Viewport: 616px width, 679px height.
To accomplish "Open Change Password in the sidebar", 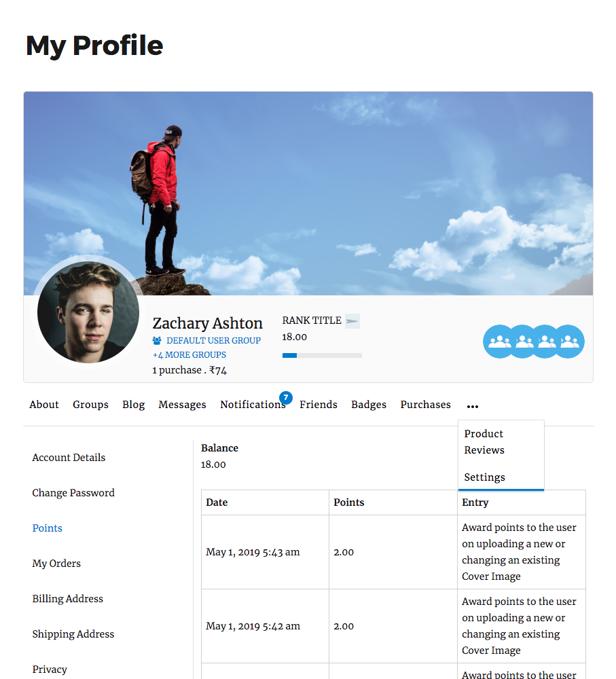I will pyautogui.click(x=73, y=493).
